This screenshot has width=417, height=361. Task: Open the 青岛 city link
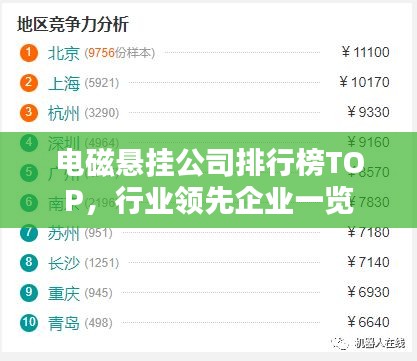click(x=64, y=323)
